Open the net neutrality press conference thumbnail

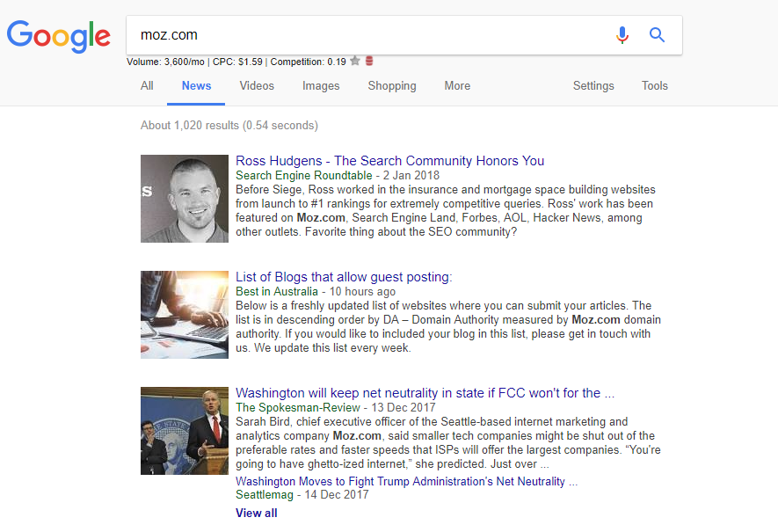coord(185,431)
